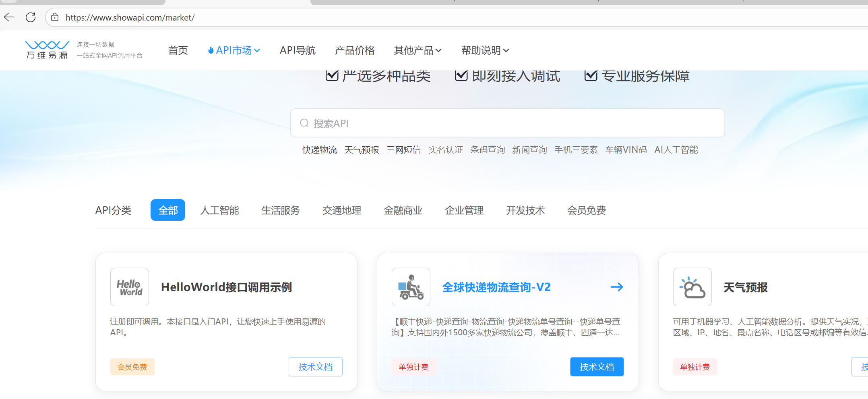Open the 全球快递物流查询-V2 title link

496,287
